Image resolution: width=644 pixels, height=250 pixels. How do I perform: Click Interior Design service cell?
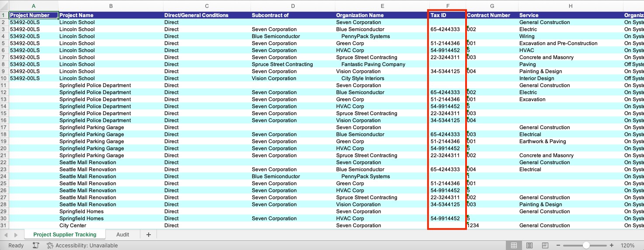click(x=536, y=78)
